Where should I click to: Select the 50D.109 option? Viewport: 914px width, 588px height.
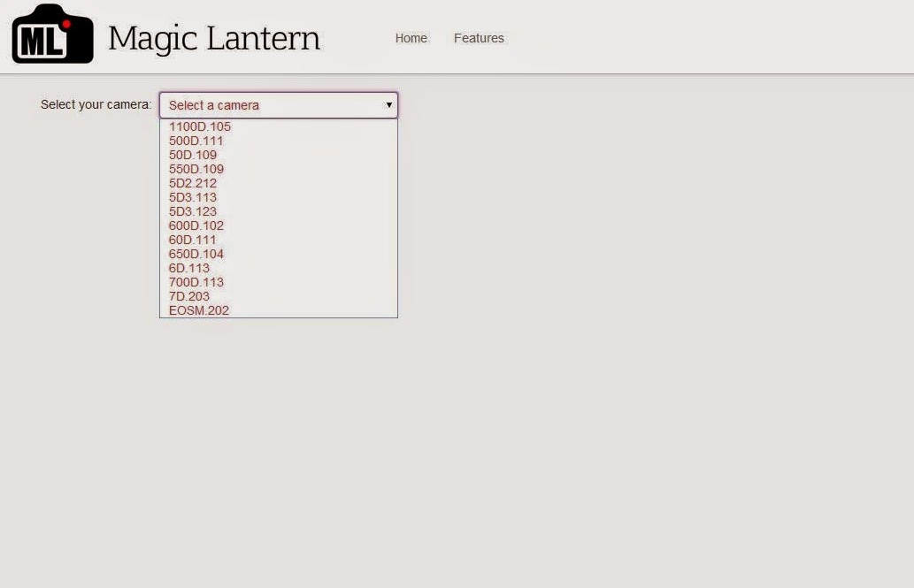[x=279, y=155]
